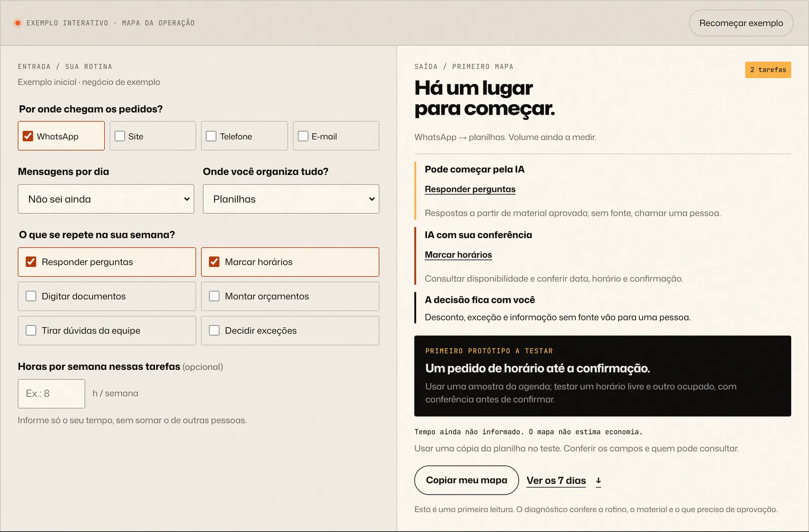Follow the Responder perguntas link in map

[x=470, y=189]
